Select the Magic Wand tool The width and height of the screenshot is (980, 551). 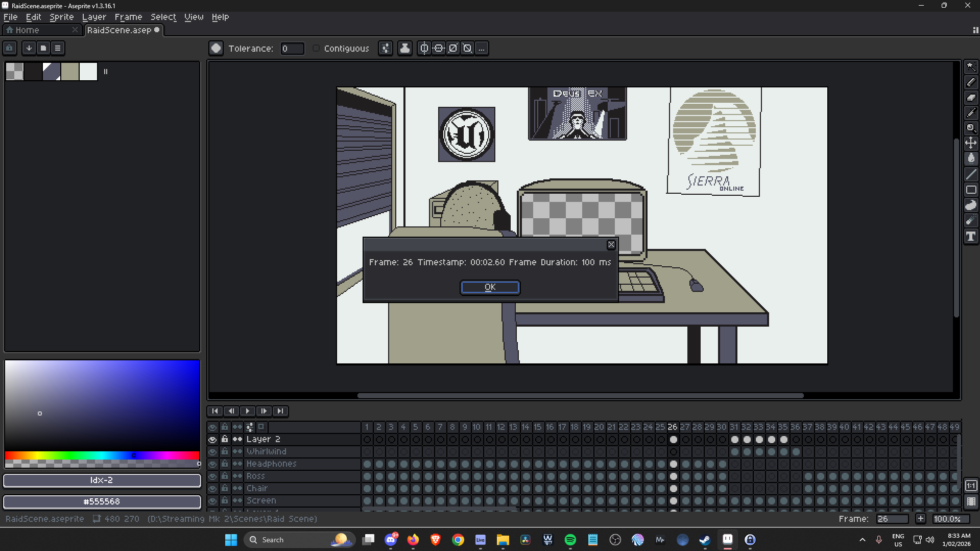click(971, 67)
